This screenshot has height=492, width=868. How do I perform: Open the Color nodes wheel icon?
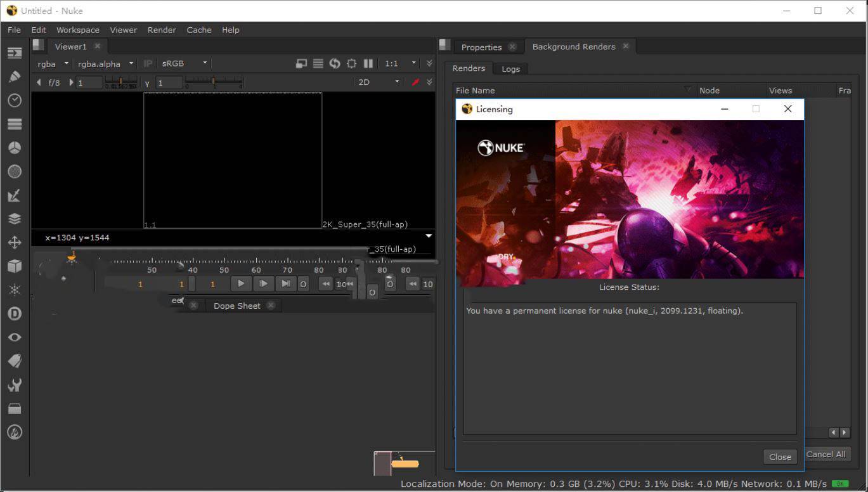14,148
